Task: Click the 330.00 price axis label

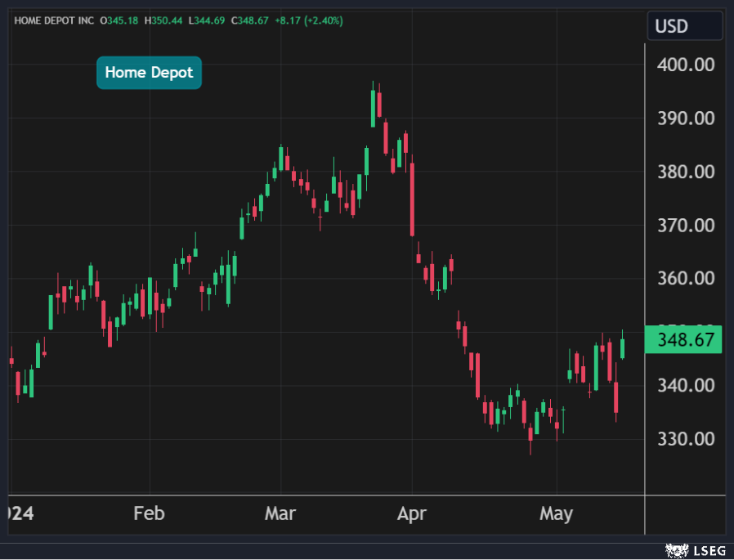Action: tap(686, 439)
